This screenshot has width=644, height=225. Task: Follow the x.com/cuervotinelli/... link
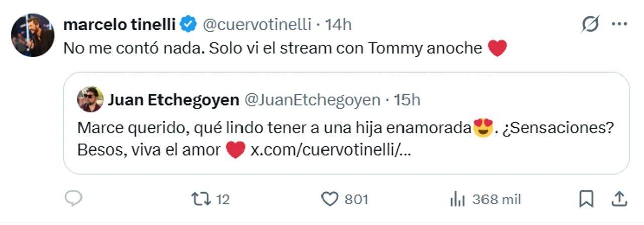point(330,150)
